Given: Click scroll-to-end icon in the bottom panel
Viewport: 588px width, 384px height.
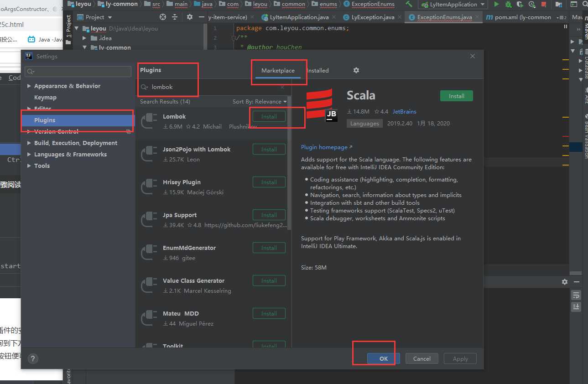Looking at the screenshot, I should (x=576, y=307).
